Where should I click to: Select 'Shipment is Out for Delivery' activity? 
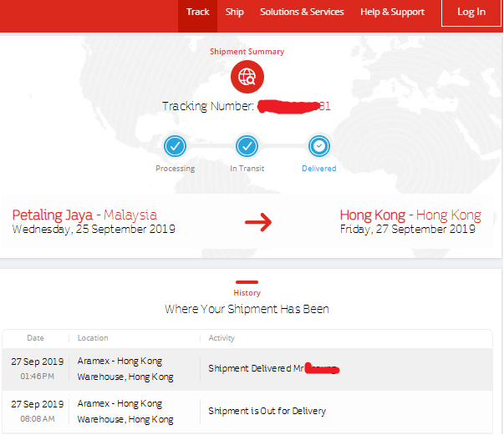coord(267,411)
